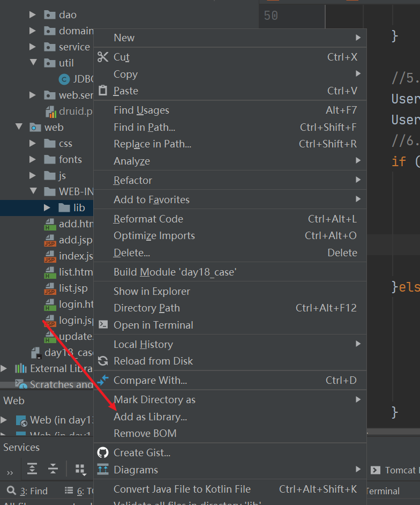Image resolution: width=420 pixels, height=505 pixels.
Task: Select Replace in Path entry
Action: (230, 144)
